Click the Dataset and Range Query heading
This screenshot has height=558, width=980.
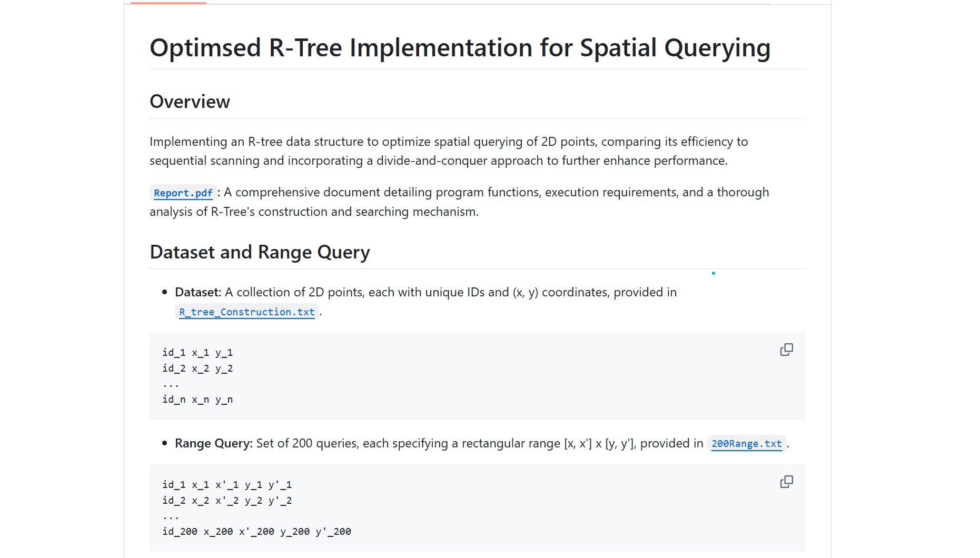[260, 252]
